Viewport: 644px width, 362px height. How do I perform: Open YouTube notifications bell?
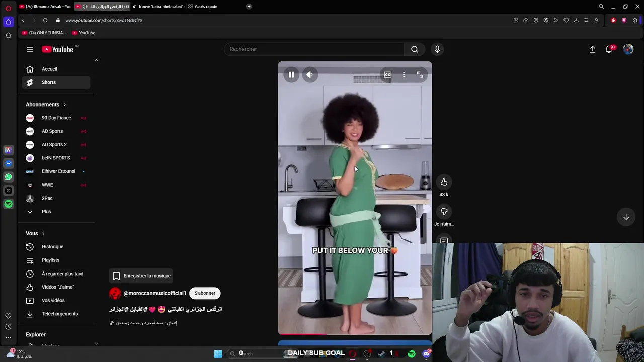coord(609,49)
